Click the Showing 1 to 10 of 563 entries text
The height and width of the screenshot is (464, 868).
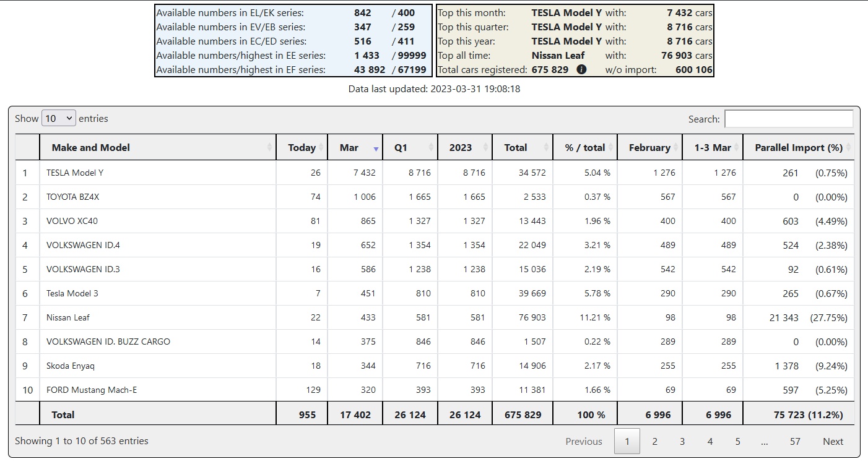(x=82, y=440)
